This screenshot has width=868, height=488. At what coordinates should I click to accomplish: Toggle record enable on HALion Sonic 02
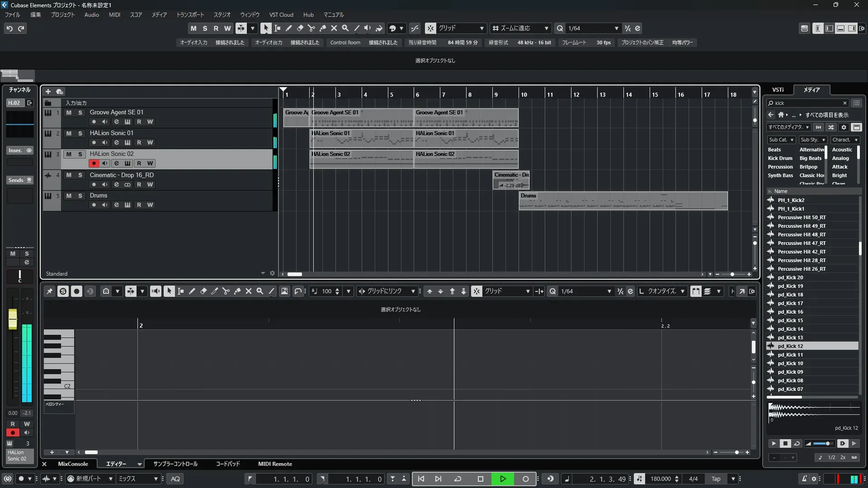pos(94,163)
